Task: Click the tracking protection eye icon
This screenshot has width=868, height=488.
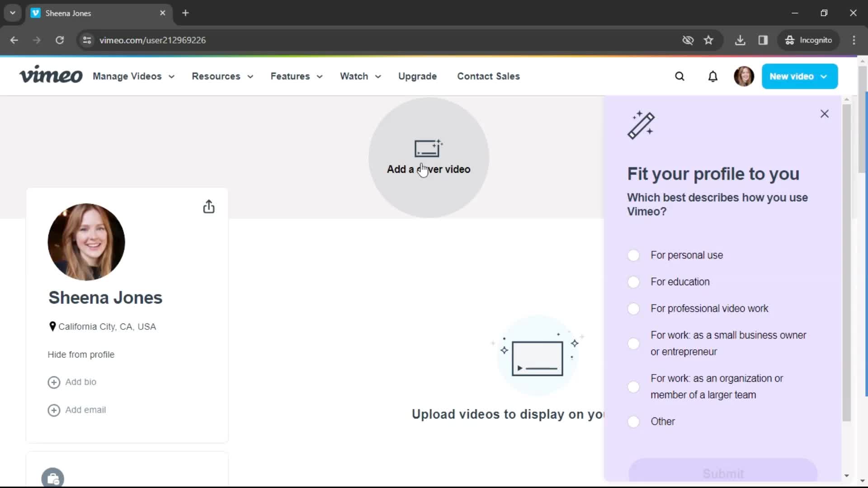Action: [x=688, y=40]
